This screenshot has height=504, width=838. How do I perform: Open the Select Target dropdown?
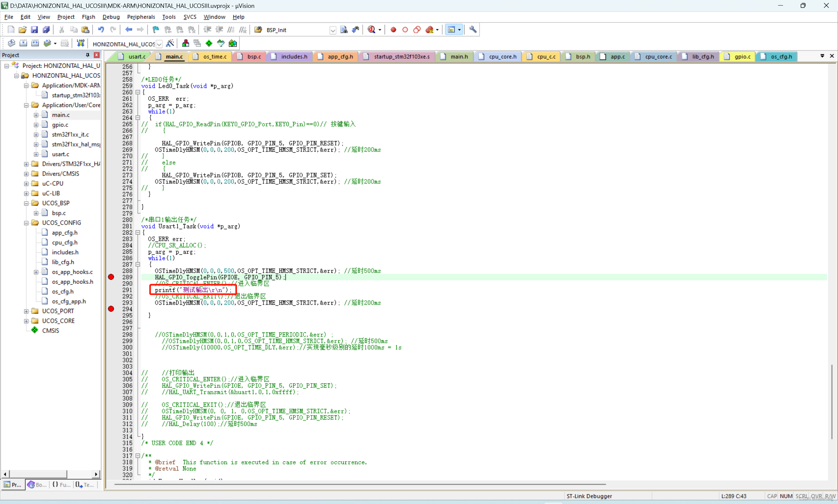coord(159,44)
